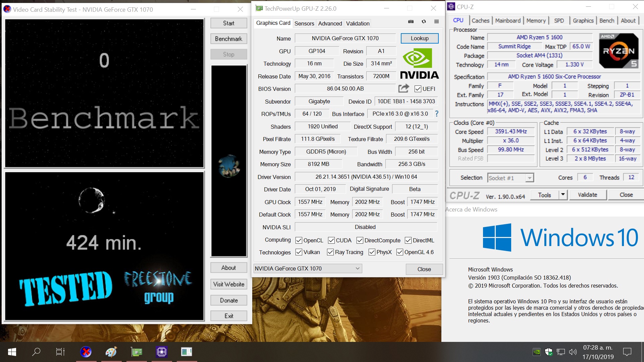Toggle the Ray Tracing checkbox

tap(330, 252)
